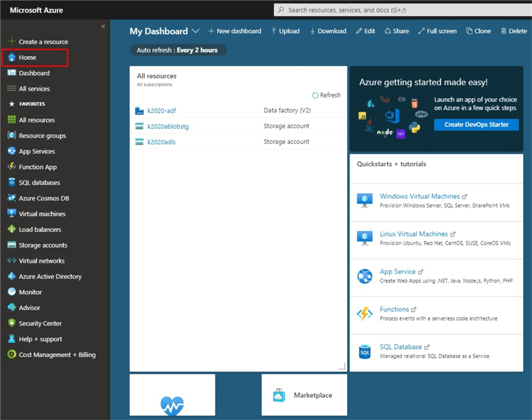Click the Home house icon
Image resolution: width=532 pixels, height=420 pixels.
pos(12,57)
